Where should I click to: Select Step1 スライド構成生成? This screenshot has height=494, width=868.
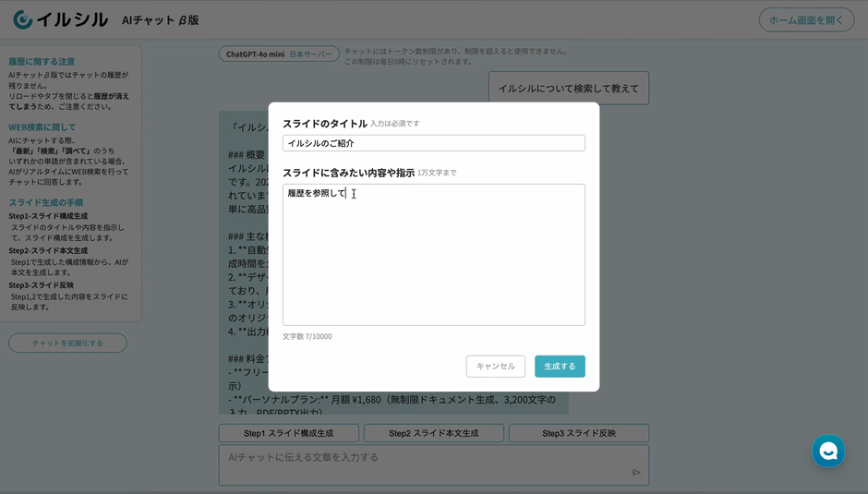288,433
